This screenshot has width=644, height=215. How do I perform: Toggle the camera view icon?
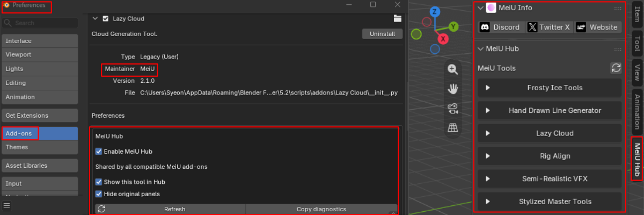pyautogui.click(x=452, y=108)
